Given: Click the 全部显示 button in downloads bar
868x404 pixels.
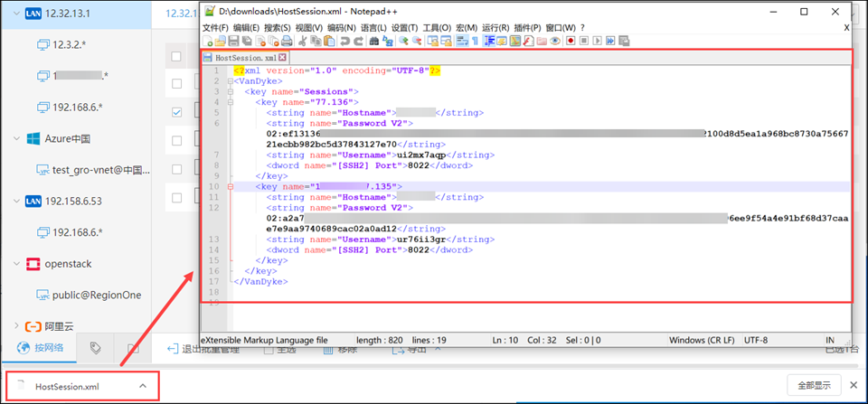Looking at the screenshot, I should [814, 384].
